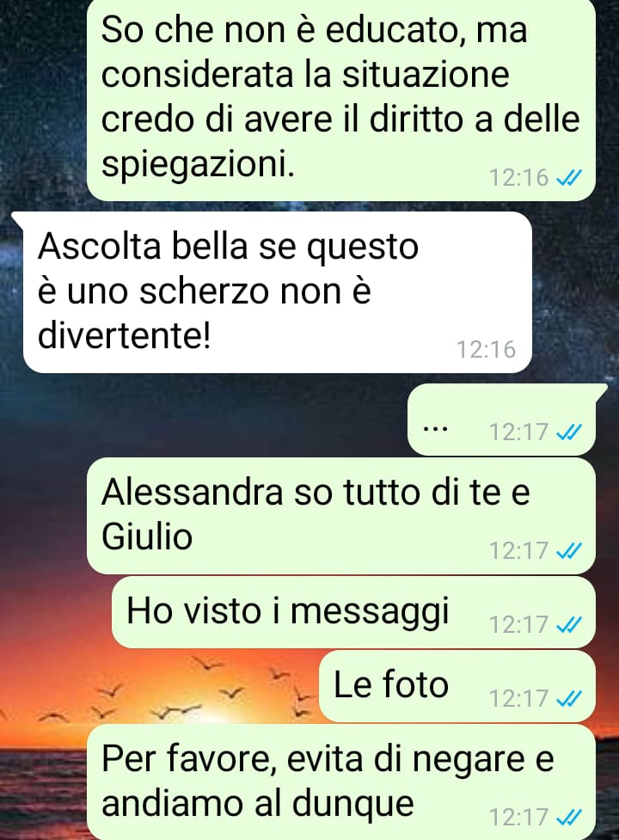Tap the word 'divertente!' in the white bubble
The image size is (619, 840).
pos(124,336)
